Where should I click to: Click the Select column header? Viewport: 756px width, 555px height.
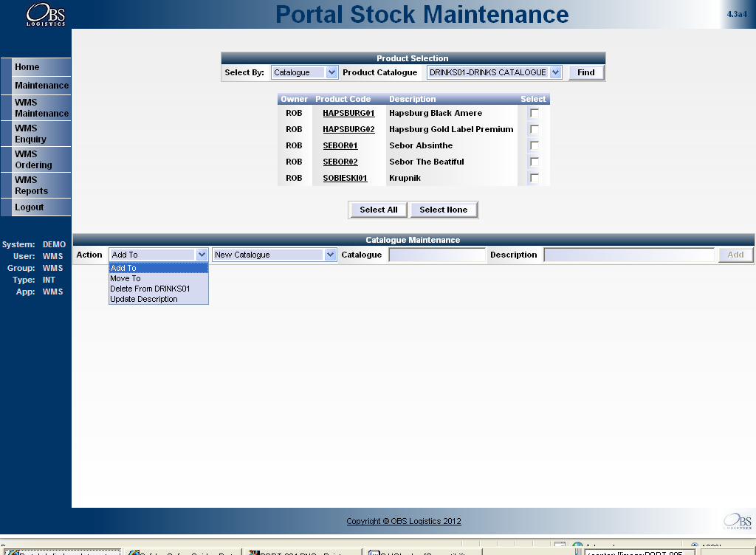(x=533, y=99)
